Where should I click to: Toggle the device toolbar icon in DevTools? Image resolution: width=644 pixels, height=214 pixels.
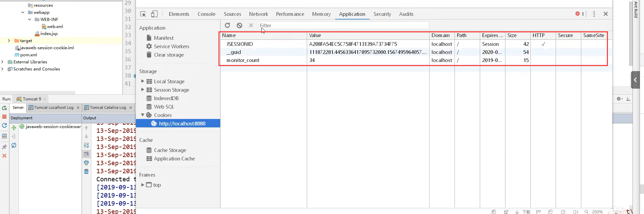[154, 14]
